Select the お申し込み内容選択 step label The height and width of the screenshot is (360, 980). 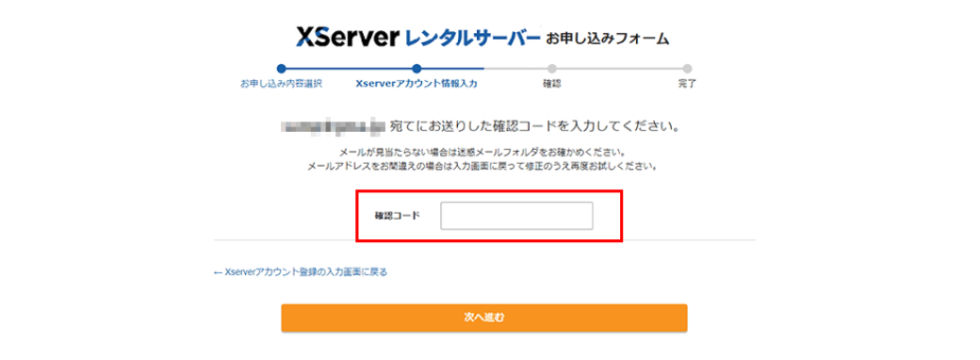coord(281,83)
